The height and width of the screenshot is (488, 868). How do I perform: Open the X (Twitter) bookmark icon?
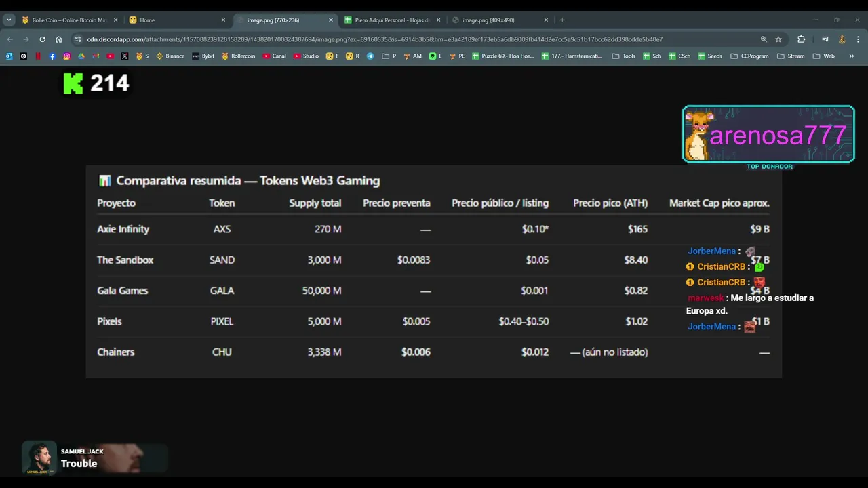click(x=125, y=56)
